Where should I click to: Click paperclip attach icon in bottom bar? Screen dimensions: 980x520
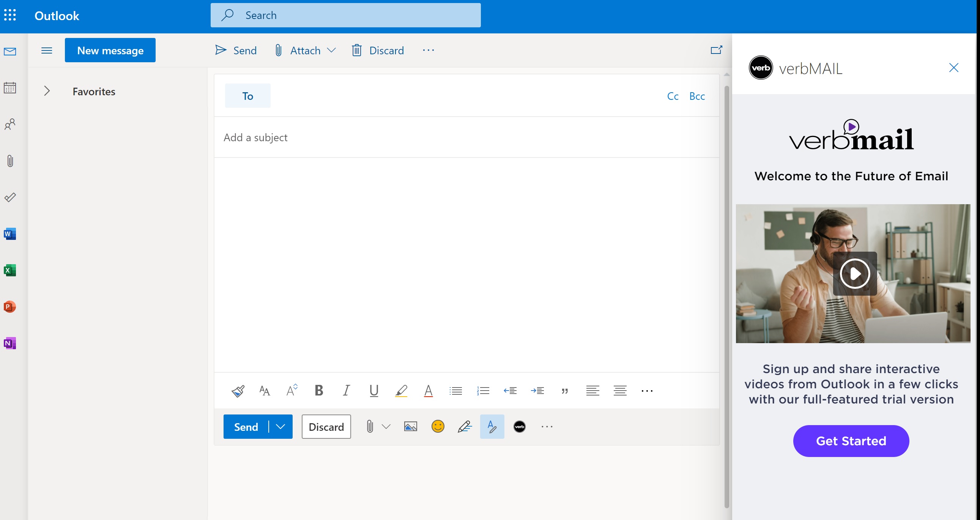[369, 426]
